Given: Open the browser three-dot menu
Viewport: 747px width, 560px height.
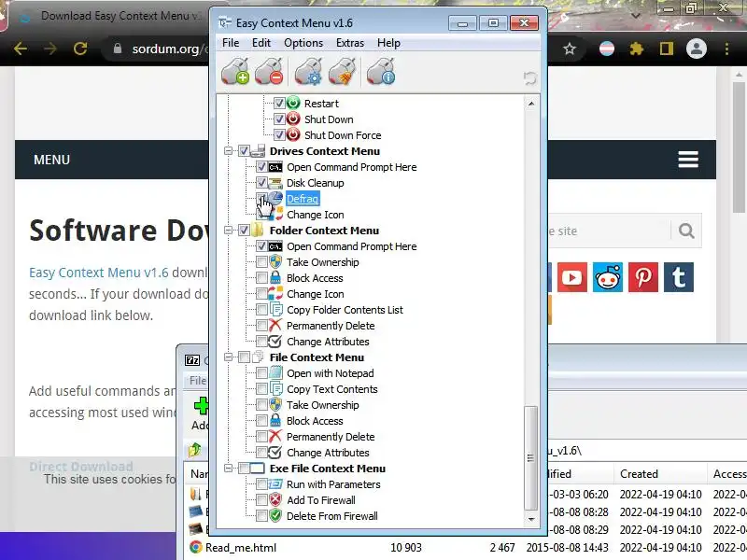Looking at the screenshot, I should tap(726, 49).
